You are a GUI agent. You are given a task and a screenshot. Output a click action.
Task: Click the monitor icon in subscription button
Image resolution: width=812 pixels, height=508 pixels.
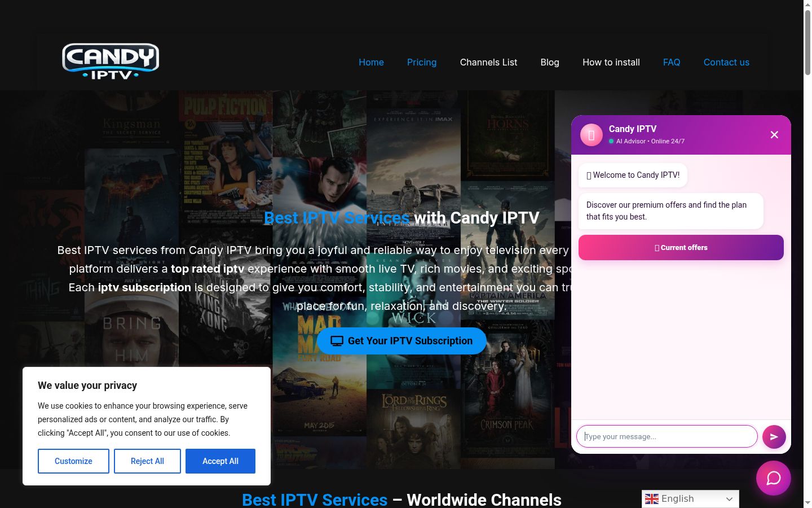tap(337, 341)
